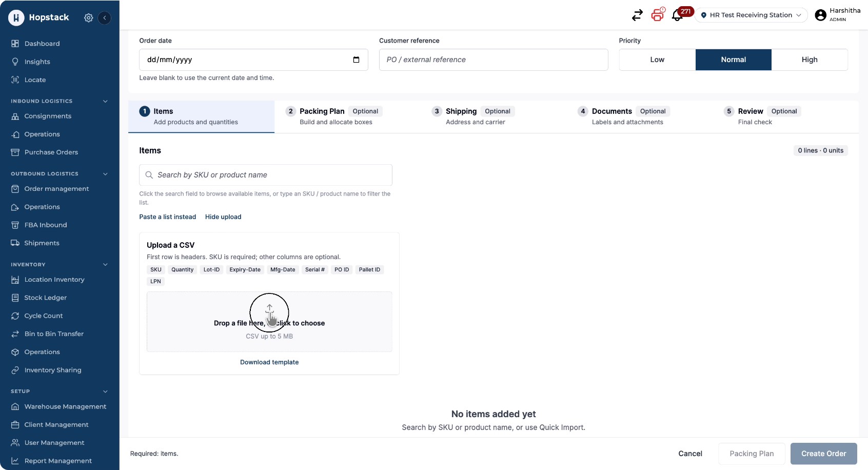Collapse the Inventory section

[105, 265]
